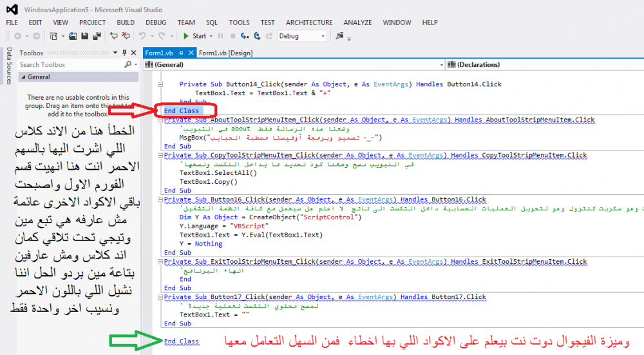Click the Find in Files toolbar icon
The width and height of the screenshot is (644, 355).
pyautogui.click(x=339, y=36)
